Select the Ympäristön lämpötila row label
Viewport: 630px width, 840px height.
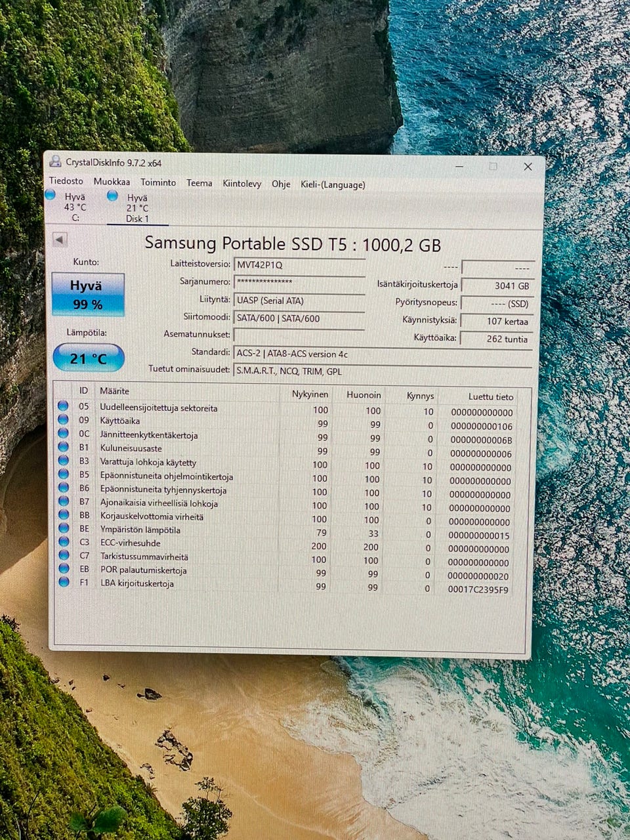coord(140,530)
